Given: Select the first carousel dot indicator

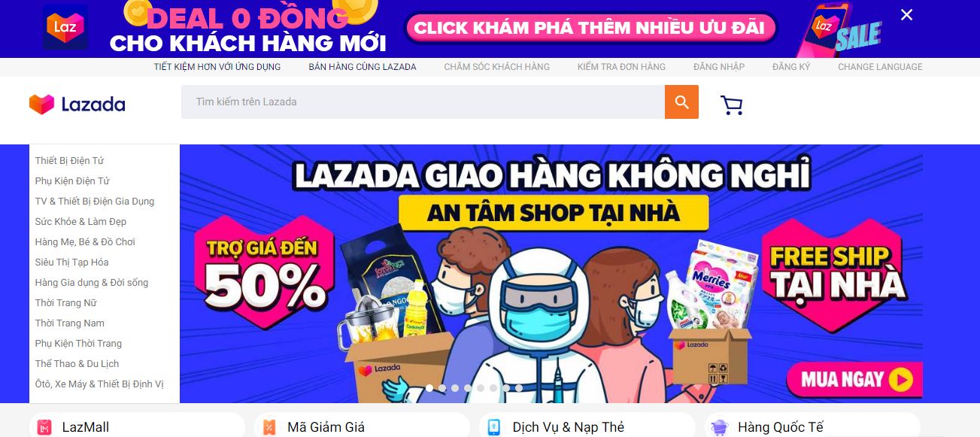Looking at the screenshot, I should (x=429, y=388).
